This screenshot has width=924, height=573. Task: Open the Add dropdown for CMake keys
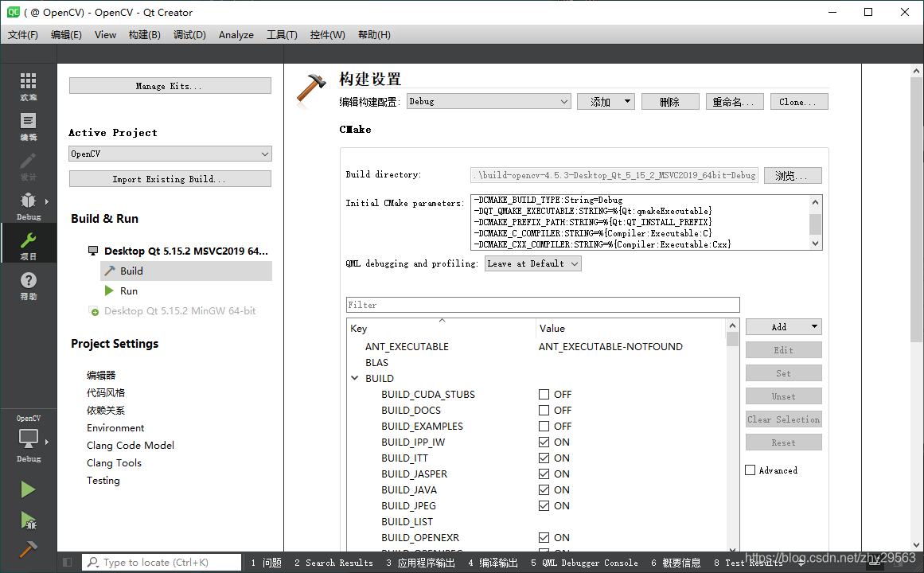tap(784, 326)
